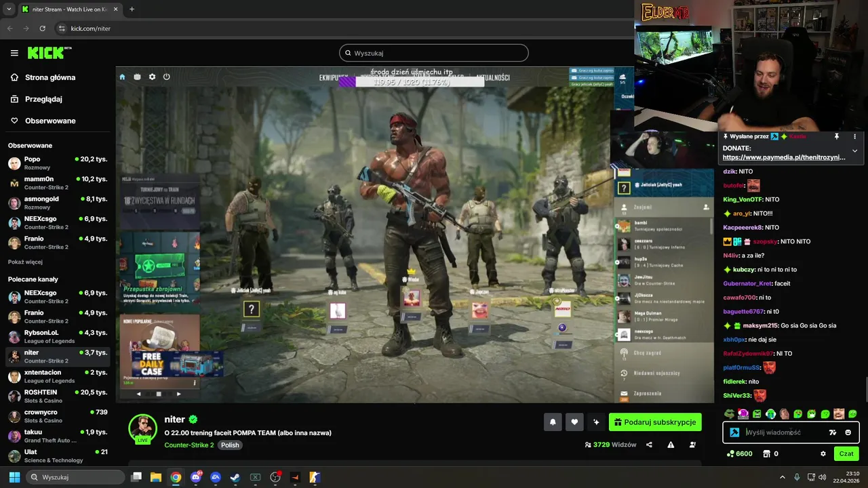Expand followed list with Pokaż więcej
The image size is (868, 488).
[25, 262]
